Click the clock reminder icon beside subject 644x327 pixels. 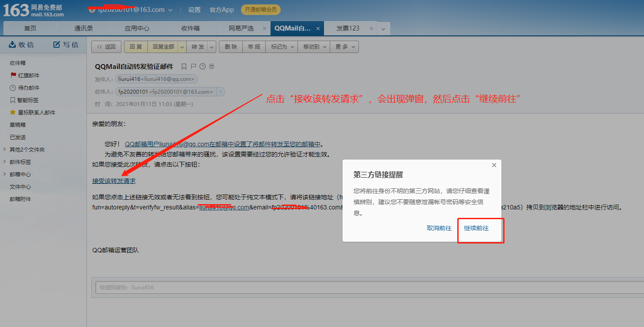coord(203,67)
